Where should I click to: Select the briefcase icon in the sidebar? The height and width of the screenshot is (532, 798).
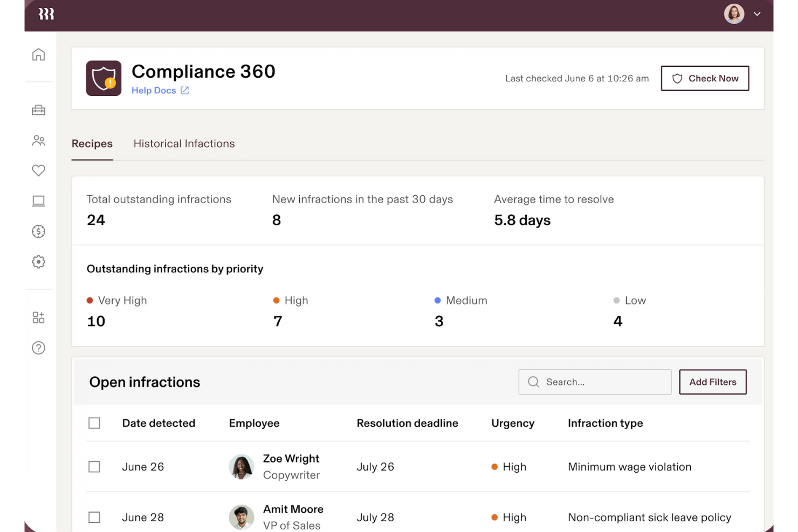[38, 110]
